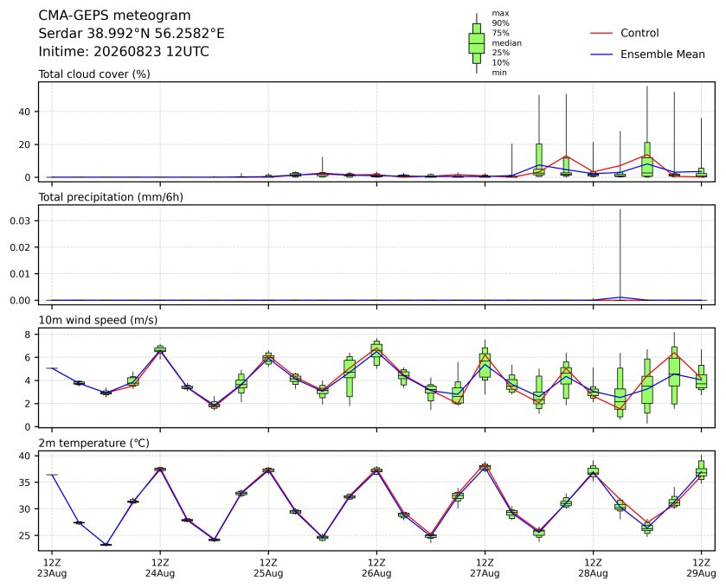Click the red Control legend line sample
Image resolution: width=726 pixels, height=588 pixels.
pyautogui.click(x=601, y=34)
